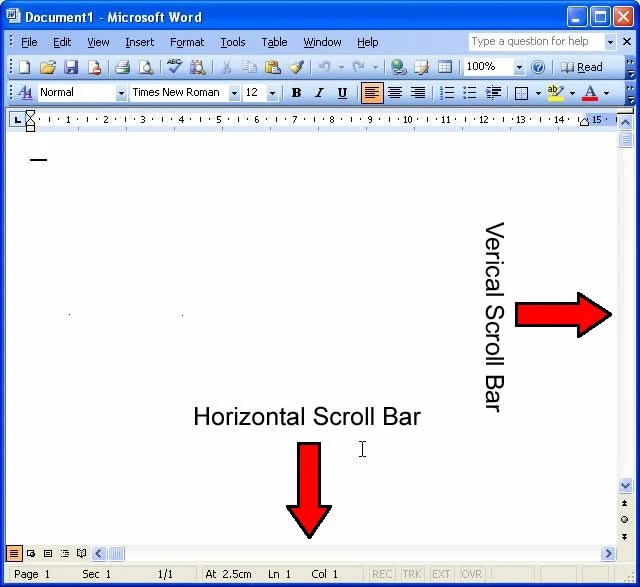Image resolution: width=640 pixels, height=587 pixels.
Task: Save the document with floppy disk icon
Action: 71,67
